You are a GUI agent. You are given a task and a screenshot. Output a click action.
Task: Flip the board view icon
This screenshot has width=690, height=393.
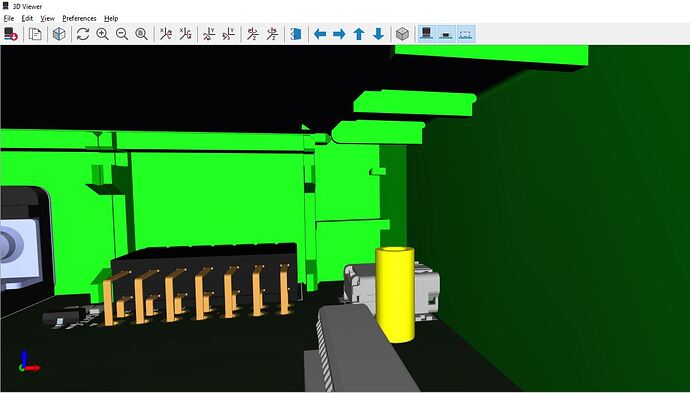coord(296,34)
